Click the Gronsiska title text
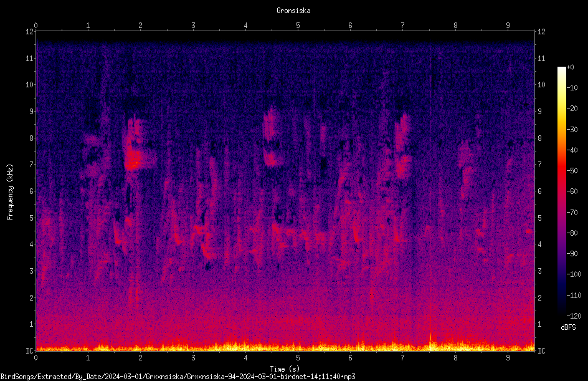Viewport: 588px width, 381px height. (293, 11)
